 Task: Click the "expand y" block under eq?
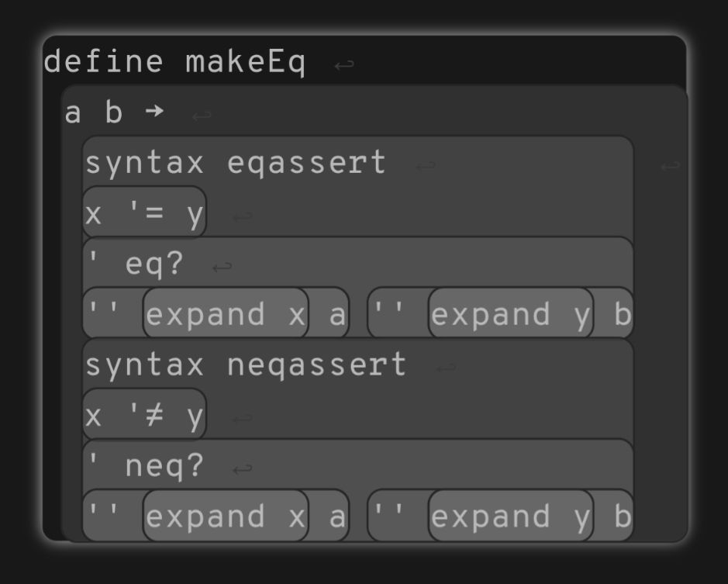pos(510,314)
